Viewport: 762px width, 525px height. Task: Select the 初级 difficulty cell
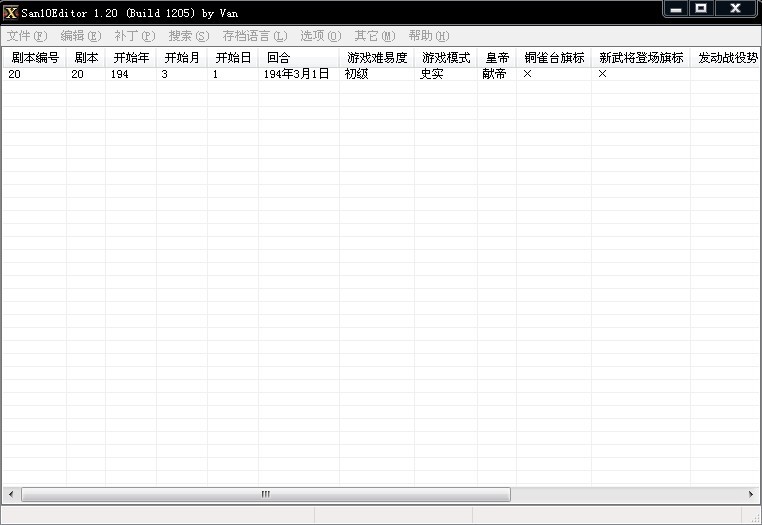pyautogui.click(x=357, y=74)
